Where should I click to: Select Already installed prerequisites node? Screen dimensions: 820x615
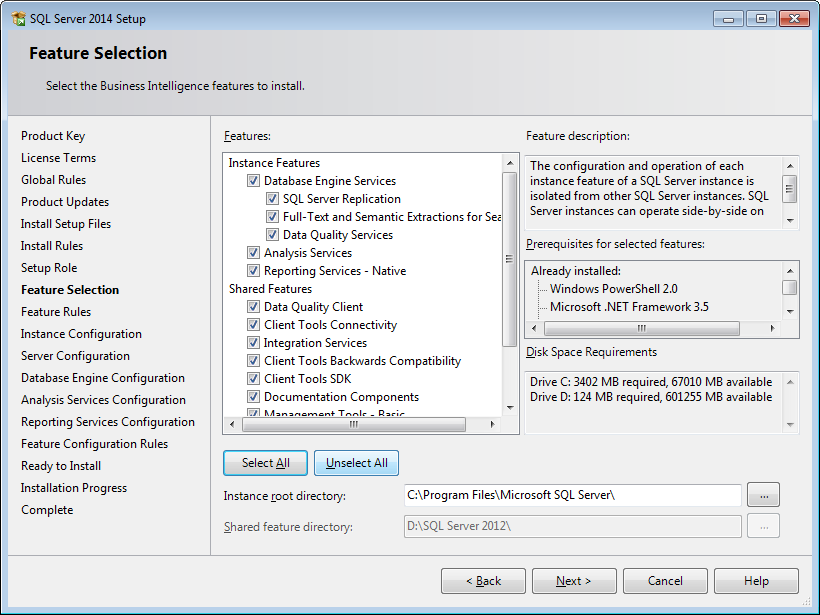pos(576,271)
